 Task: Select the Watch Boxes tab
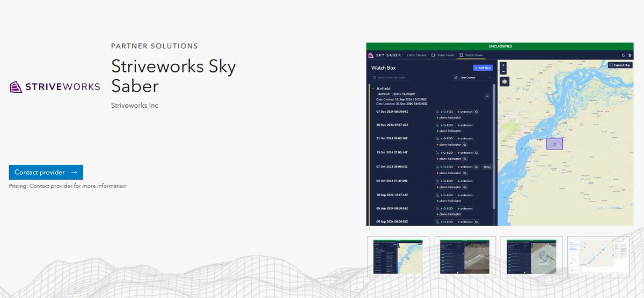(x=471, y=55)
